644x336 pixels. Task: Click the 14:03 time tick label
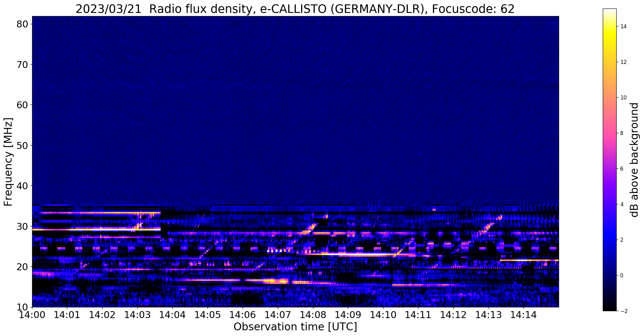tap(137, 314)
